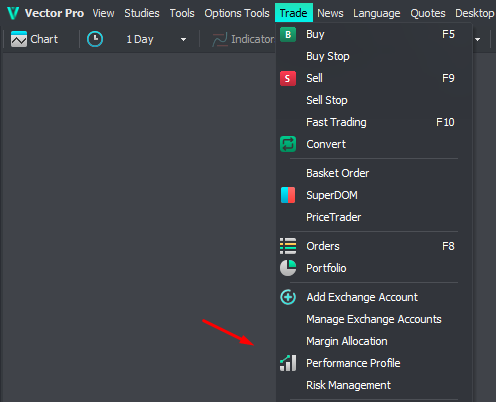Click the Portfolio pie chart icon

pyautogui.click(x=288, y=268)
